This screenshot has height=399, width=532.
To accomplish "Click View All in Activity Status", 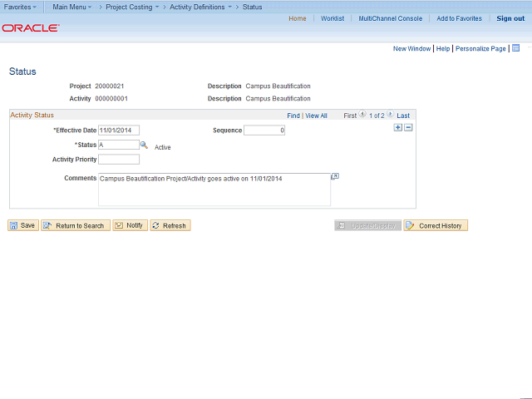I will pos(316,116).
